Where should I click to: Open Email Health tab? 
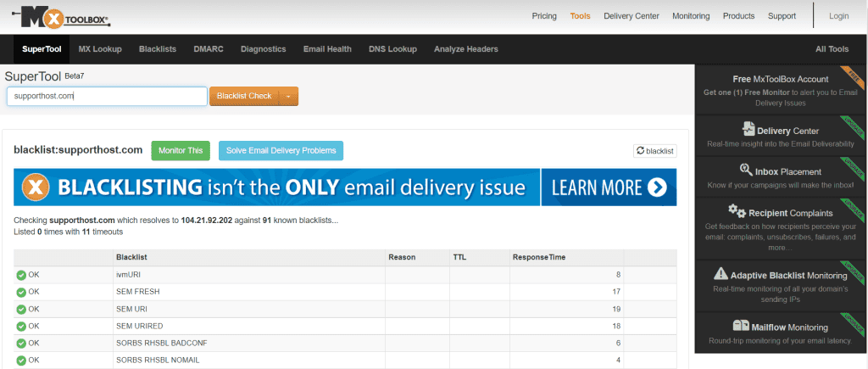click(327, 48)
